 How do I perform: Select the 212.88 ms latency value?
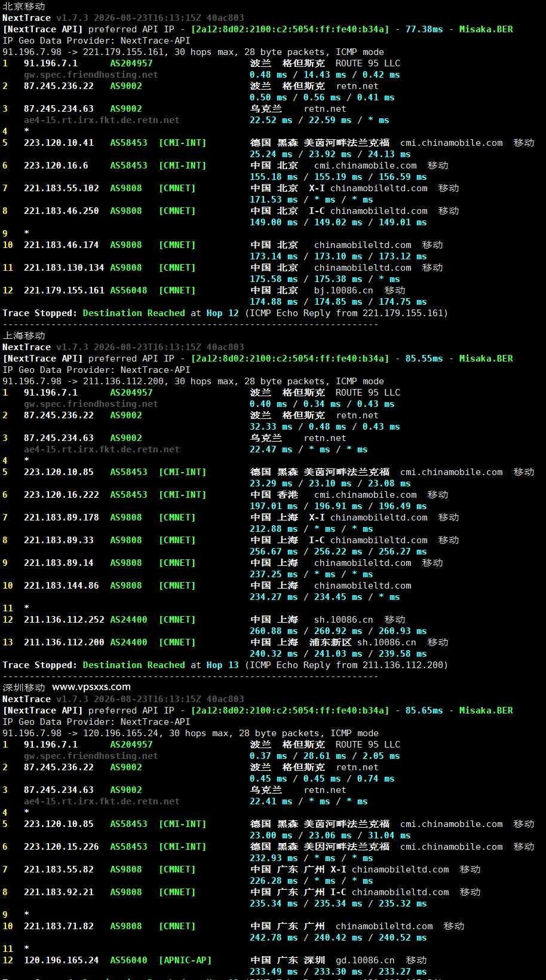274,528
